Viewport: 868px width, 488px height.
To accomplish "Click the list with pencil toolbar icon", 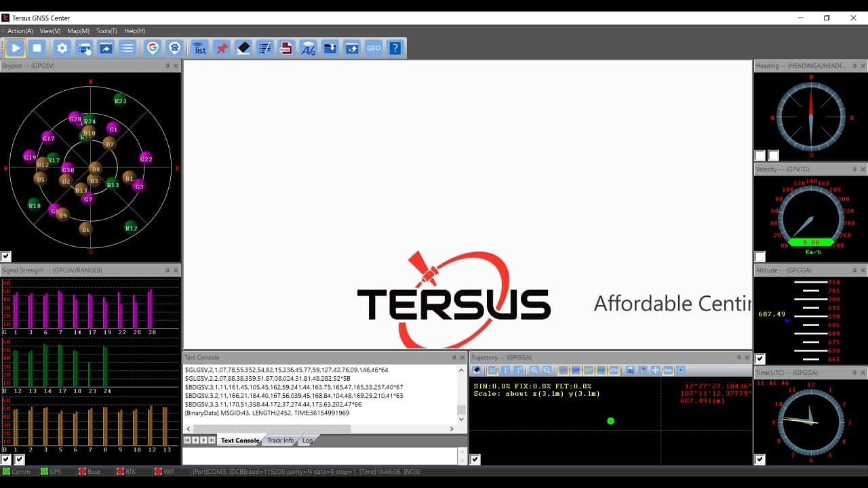I will 264,47.
